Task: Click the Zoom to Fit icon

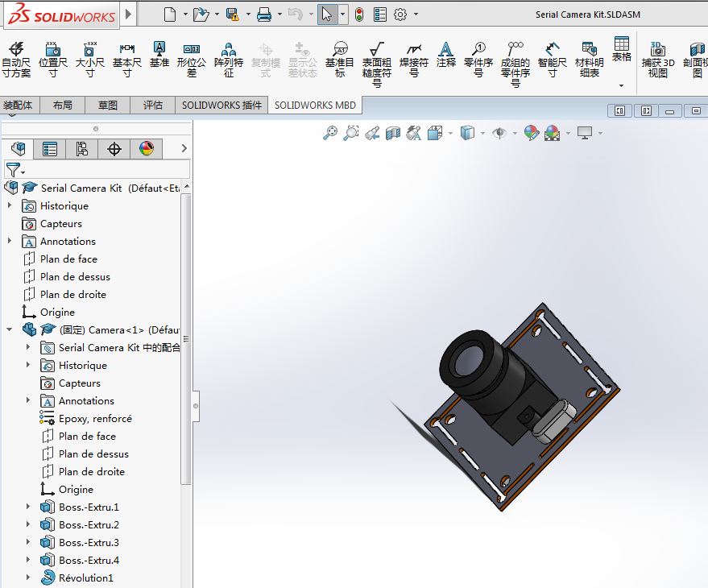Action: coord(330,133)
